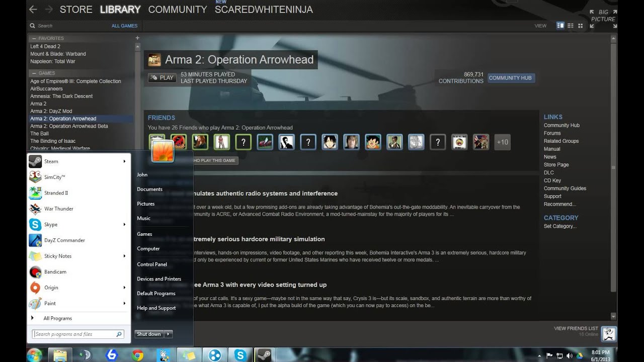Expand the Origin jump list arrow

(124, 288)
